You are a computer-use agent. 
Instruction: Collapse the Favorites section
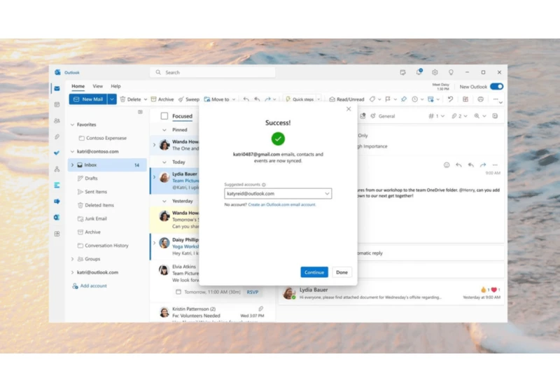click(73, 125)
